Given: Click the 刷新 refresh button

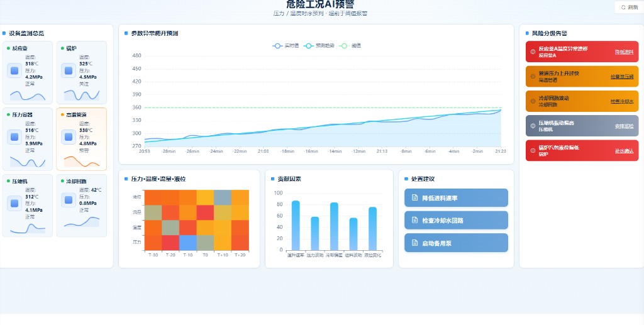Looking at the screenshot, I should coord(629,8).
